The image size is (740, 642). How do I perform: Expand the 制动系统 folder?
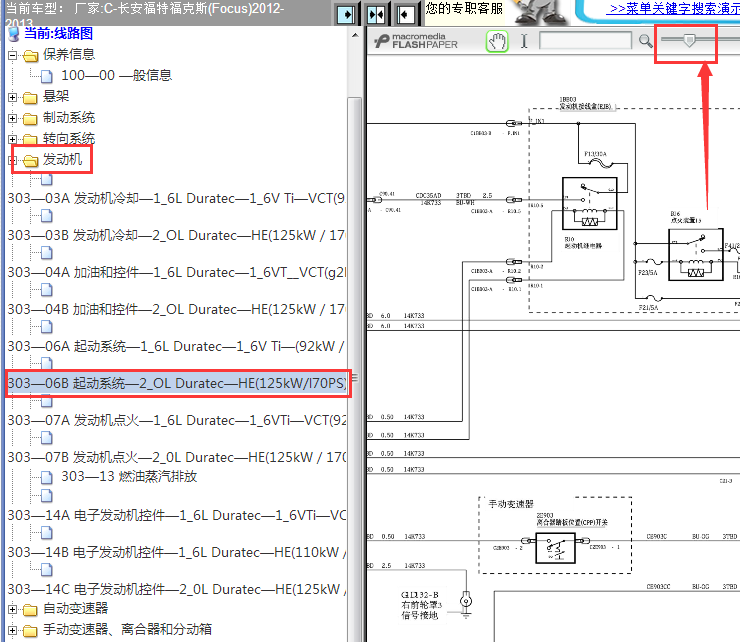tap(13, 118)
